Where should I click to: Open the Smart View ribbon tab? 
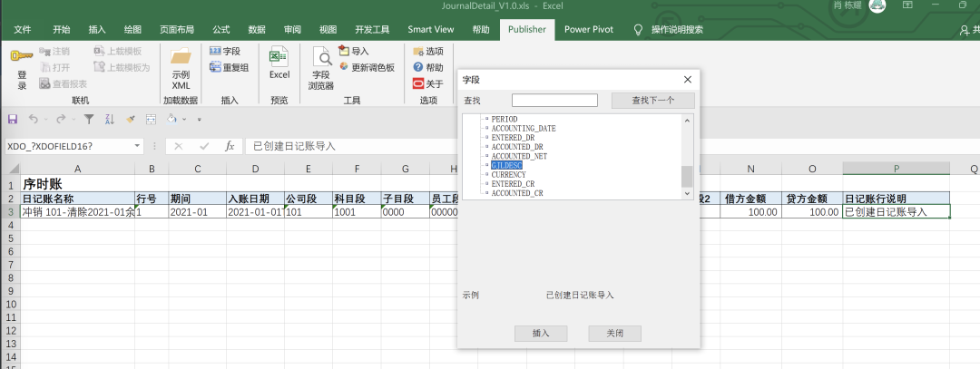click(431, 29)
